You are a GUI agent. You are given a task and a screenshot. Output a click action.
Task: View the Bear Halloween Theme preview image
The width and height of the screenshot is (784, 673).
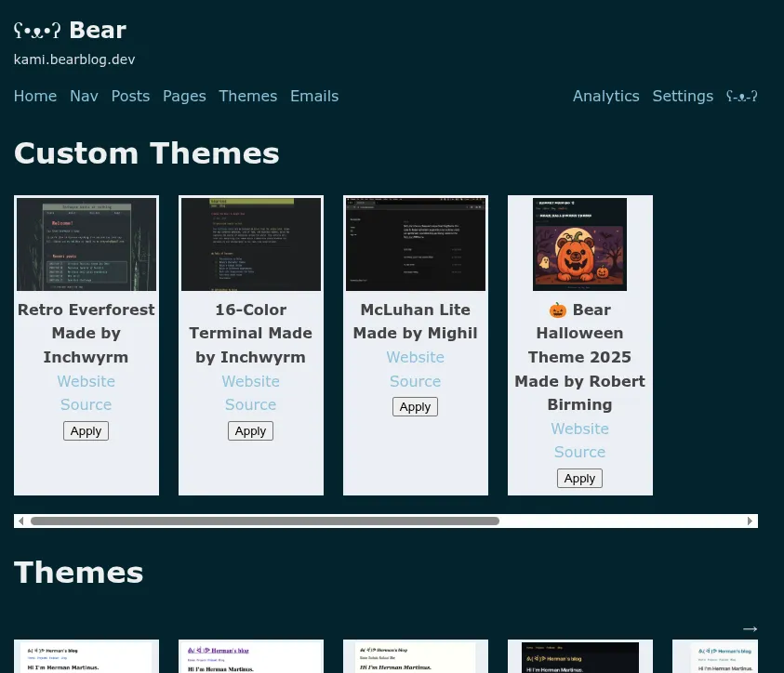(x=579, y=244)
